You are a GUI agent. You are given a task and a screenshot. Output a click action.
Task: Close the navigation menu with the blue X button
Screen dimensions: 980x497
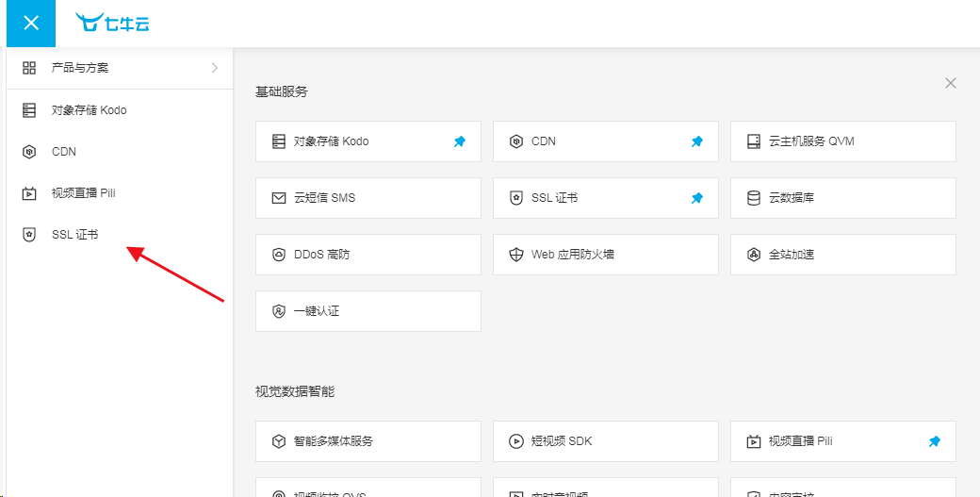click(x=31, y=24)
